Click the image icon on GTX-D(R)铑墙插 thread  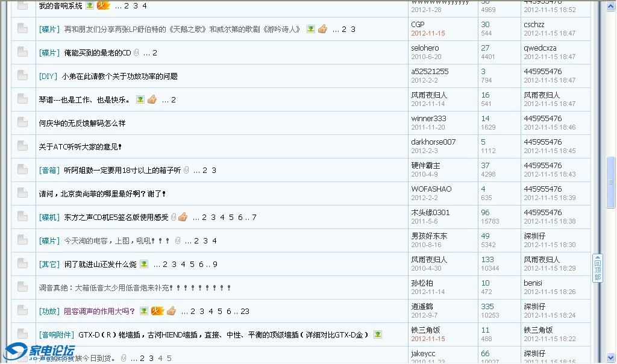[377, 334]
